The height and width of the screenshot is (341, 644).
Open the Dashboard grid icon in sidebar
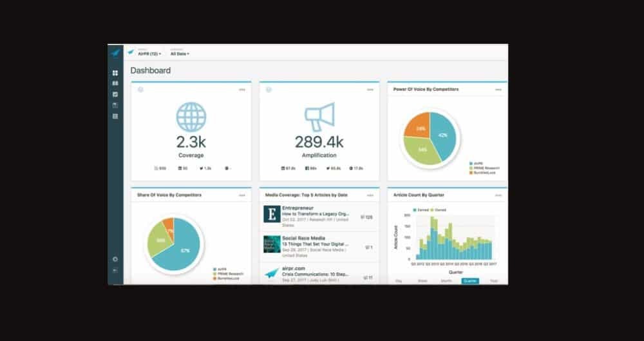[x=115, y=73]
